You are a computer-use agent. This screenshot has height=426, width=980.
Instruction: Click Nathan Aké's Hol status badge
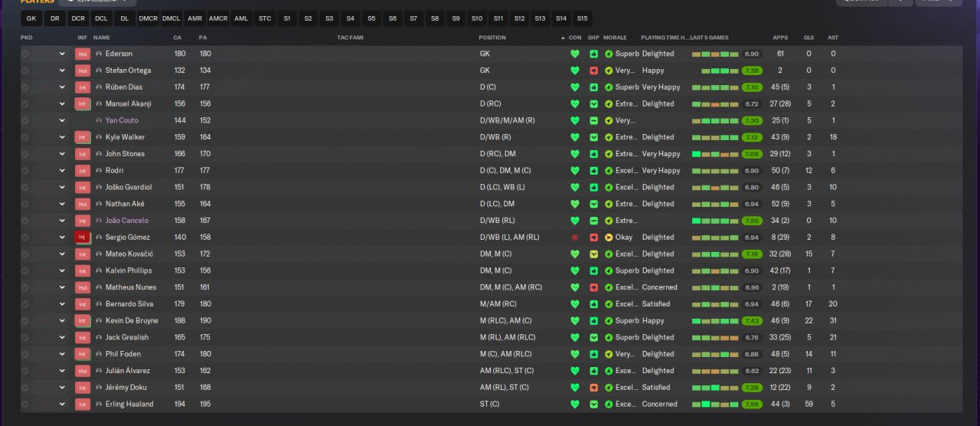82,204
